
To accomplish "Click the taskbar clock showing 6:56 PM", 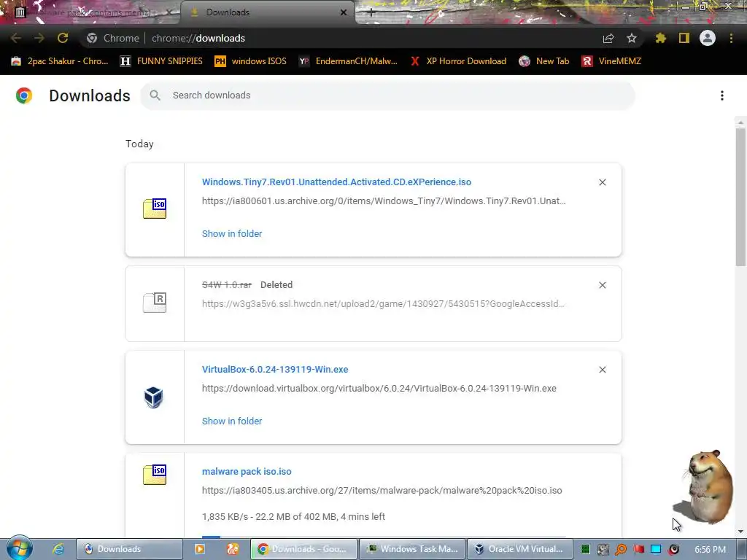I will (x=710, y=550).
